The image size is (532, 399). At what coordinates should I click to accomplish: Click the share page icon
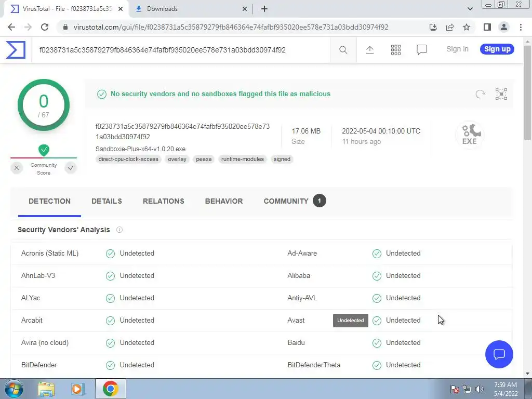450,27
